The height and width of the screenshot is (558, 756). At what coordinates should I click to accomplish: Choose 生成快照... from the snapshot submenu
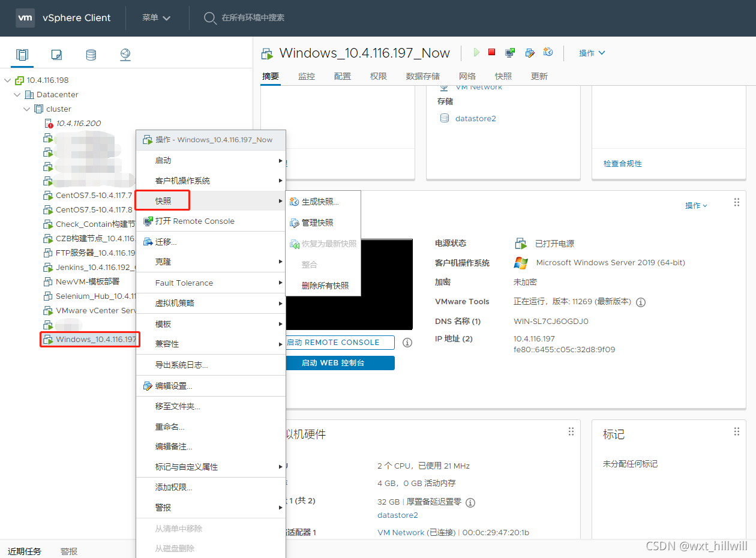[323, 202]
